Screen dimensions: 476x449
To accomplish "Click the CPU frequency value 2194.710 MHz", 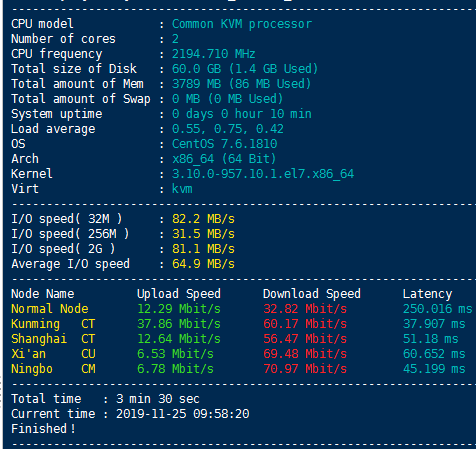I will (x=213, y=54).
